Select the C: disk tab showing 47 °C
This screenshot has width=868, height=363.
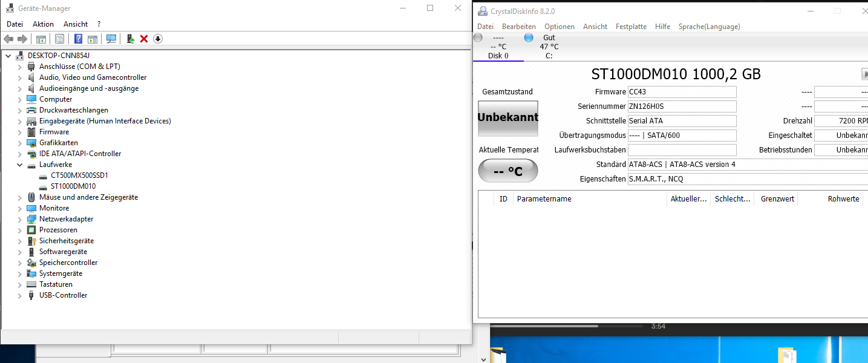tap(549, 47)
